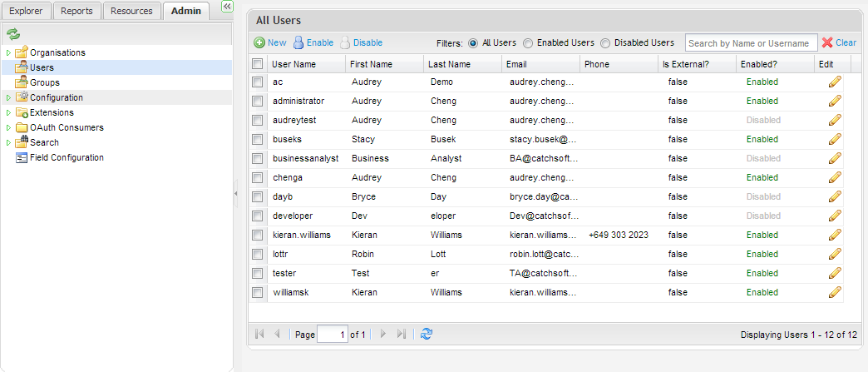
Task: Select the Enabled Users filter radio button
Action: [x=528, y=42]
